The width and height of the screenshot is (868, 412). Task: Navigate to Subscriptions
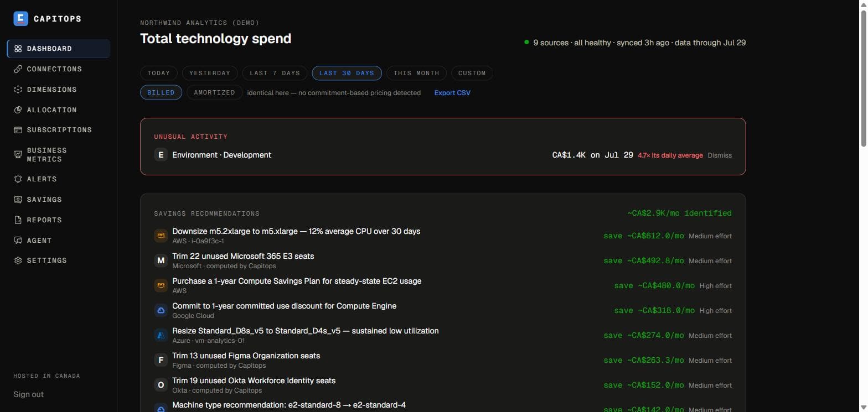coord(59,130)
